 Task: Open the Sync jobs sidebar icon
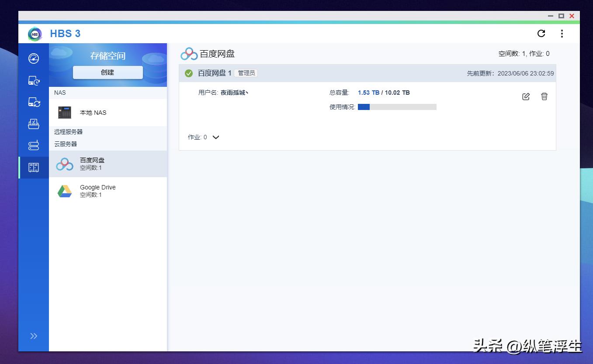(34, 102)
